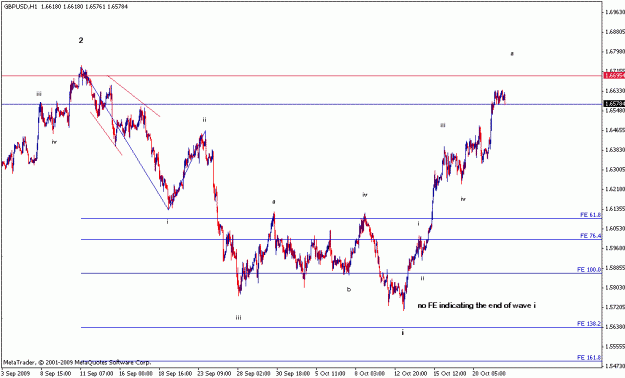The height and width of the screenshot is (378, 625).
Task: Select the 'FE 61.8' level label
Action: coord(590,215)
